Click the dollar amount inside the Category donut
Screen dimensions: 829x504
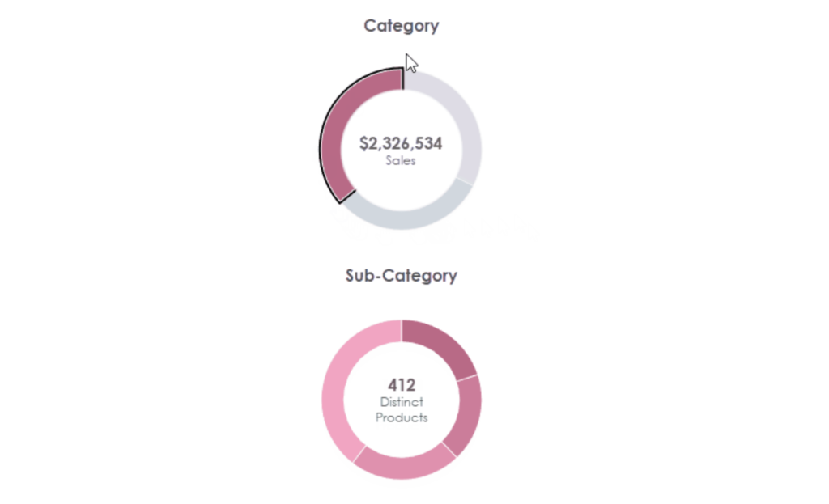pos(401,144)
